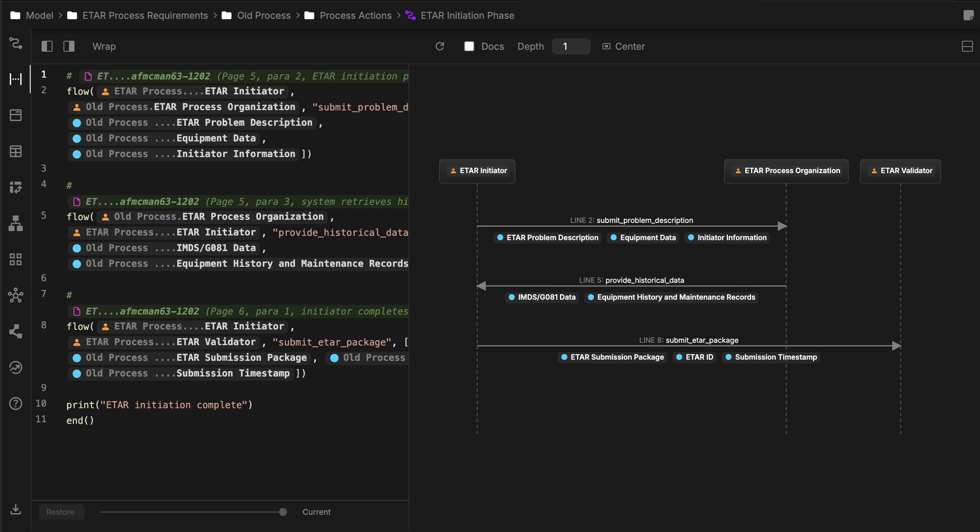Toggle the Docs checkbox on the toolbar
980x532 pixels.
(x=468, y=46)
